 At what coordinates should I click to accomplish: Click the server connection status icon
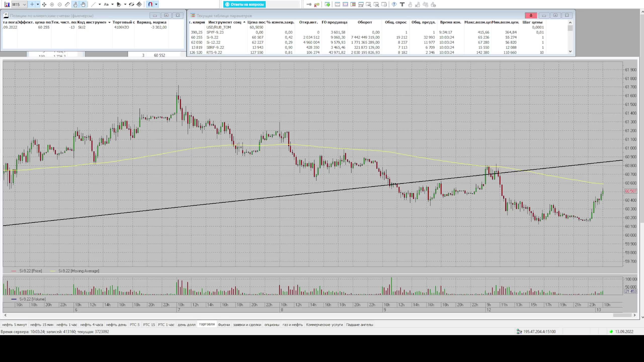coord(519,332)
